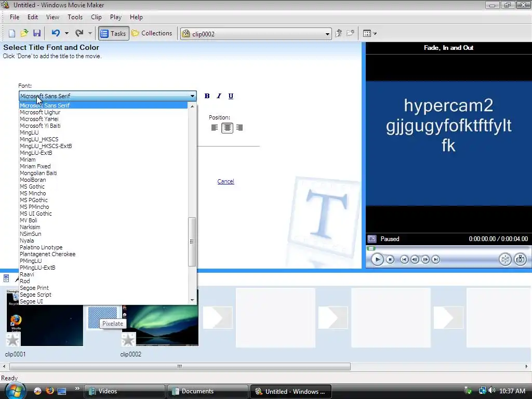Save project with floppy disk icon
Viewport: 532px width, 399px height.
tap(37, 33)
